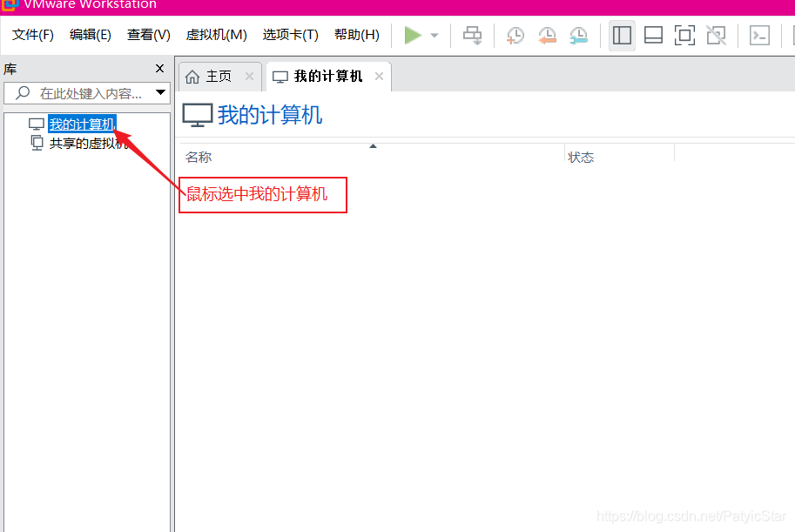Screen dimensions: 795x532
Task: Toggle Unity mode icon
Action: (716, 36)
